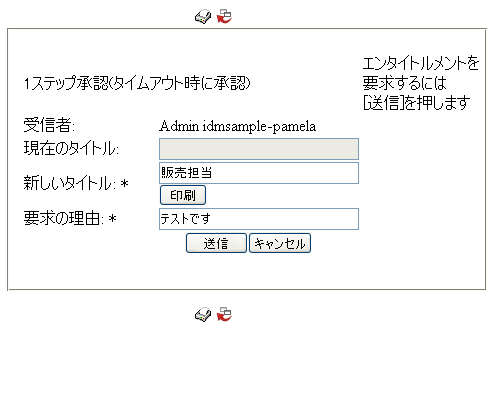Image resolution: width=497 pixels, height=406 pixels.
Task: Click the greyed-out 現在のタイトル field
Action: (x=259, y=149)
